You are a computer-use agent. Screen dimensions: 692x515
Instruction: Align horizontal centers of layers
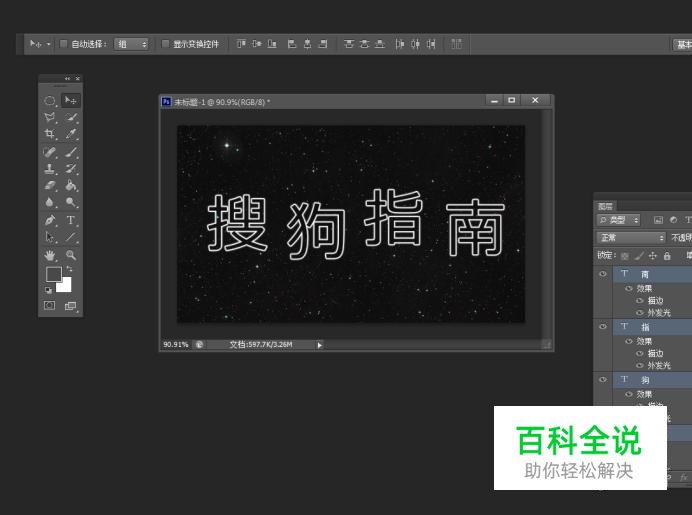tap(308, 44)
